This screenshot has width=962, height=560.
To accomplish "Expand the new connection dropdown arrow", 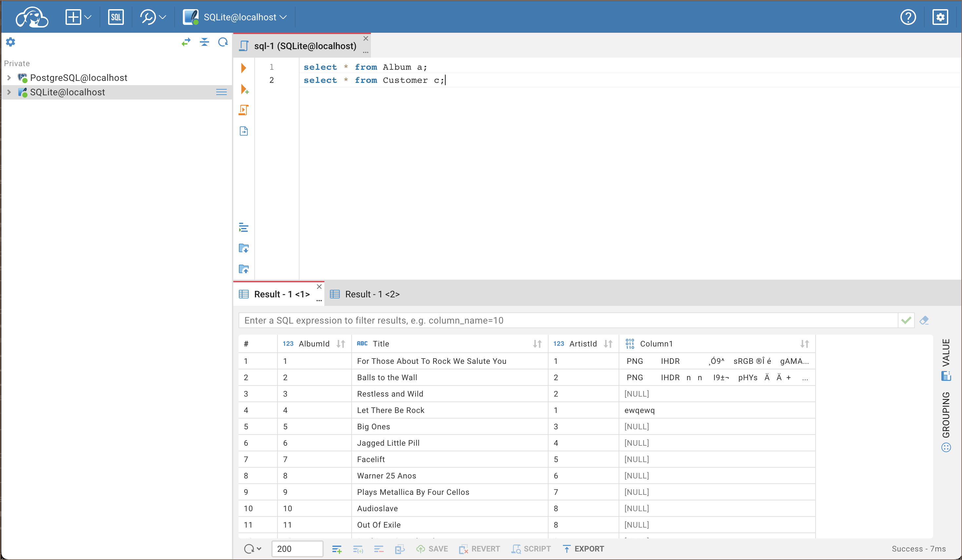I will point(88,17).
